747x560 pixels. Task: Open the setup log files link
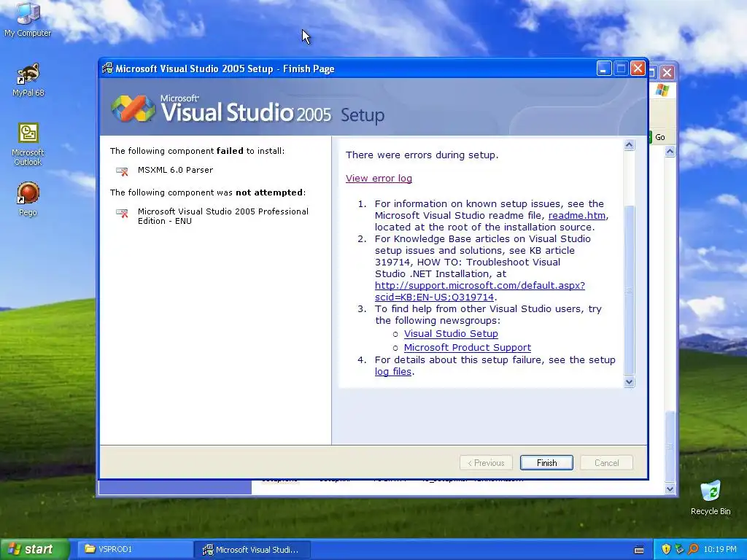pyautogui.click(x=393, y=371)
